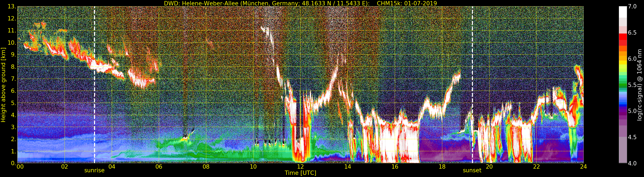Click the x-axis tick label '20'
The width and height of the screenshot is (644, 177).
(489, 166)
